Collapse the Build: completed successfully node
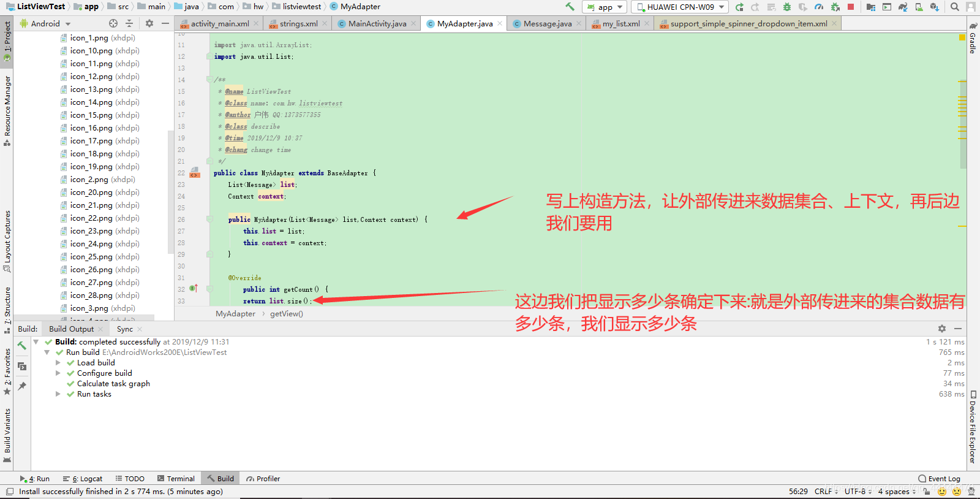The height and width of the screenshot is (499, 980). (x=36, y=342)
